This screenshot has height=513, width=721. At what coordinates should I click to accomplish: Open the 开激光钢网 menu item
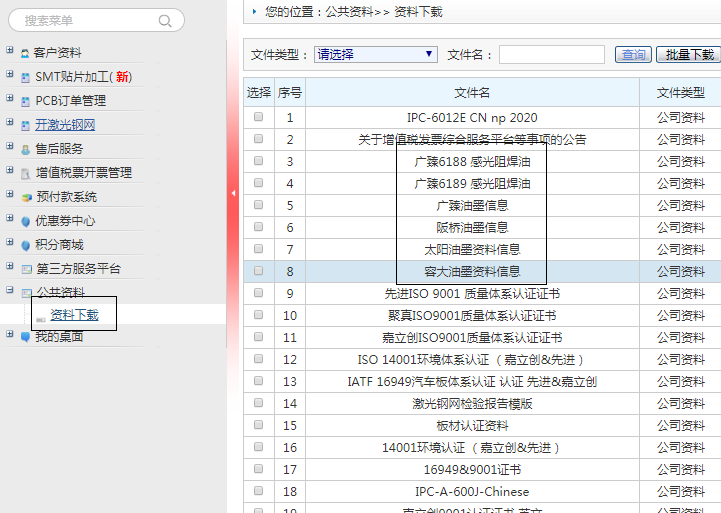[x=65, y=125]
